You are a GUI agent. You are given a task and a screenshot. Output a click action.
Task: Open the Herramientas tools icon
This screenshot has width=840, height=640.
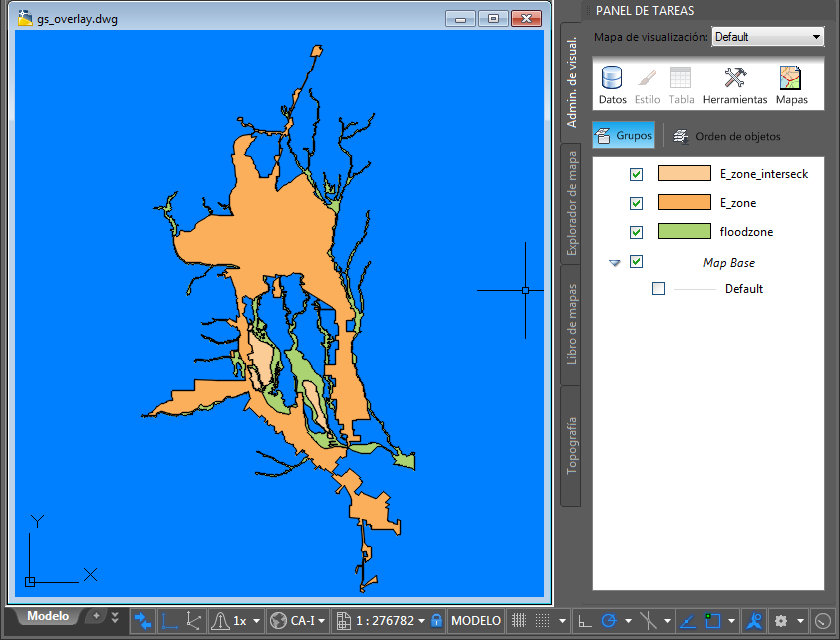tap(735, 78)
